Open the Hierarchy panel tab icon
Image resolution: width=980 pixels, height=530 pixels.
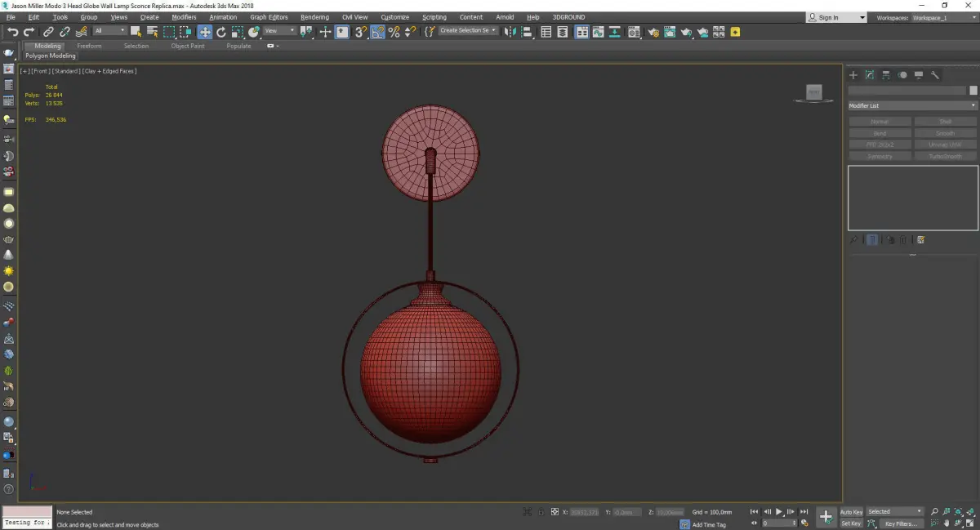coord(886,75)
